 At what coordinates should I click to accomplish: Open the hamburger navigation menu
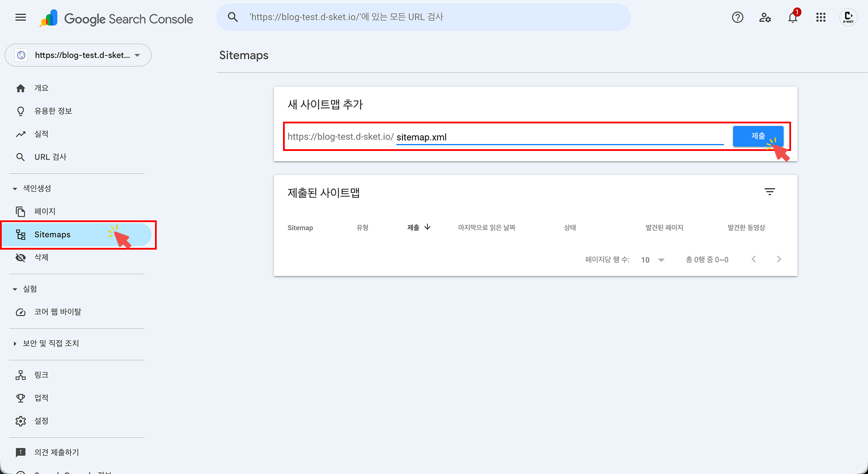click(x=21, y=17)
